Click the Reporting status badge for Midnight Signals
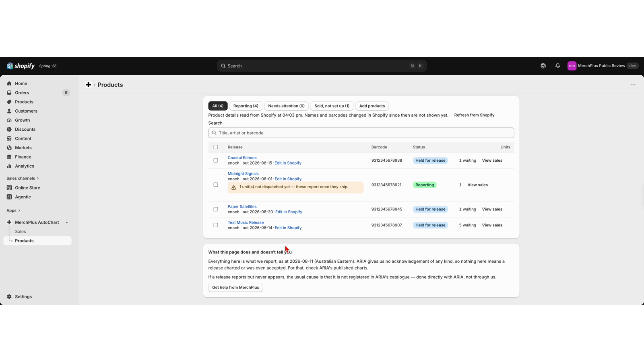Viewport: 644px width, 362px height. pyautogui.click(x=425, y=185)
